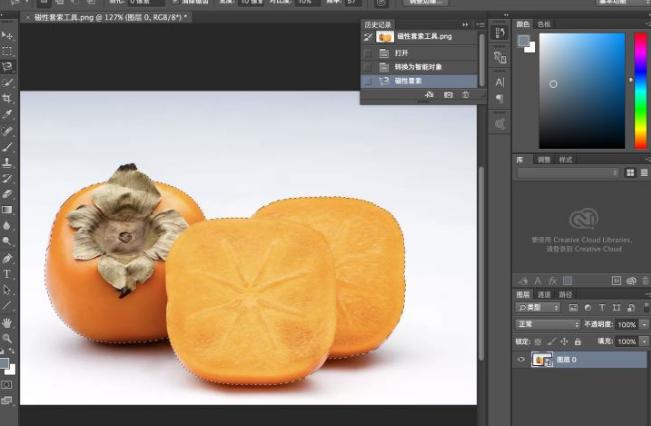Open the 正常 blend mode dropdown
Image resolution: width=651 pixels, height=426 pixels.
547,325
